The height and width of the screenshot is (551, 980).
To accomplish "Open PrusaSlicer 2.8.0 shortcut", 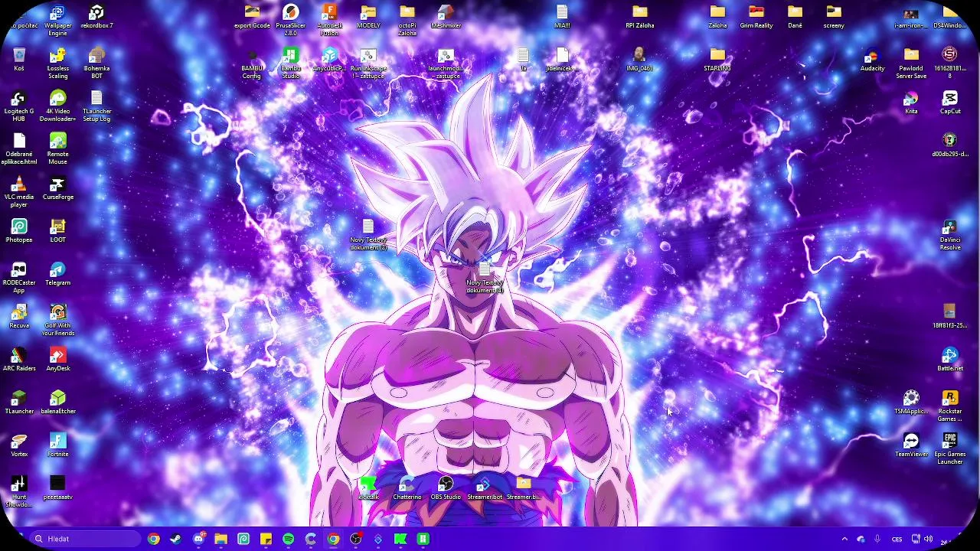I will (x=291, y=21).
